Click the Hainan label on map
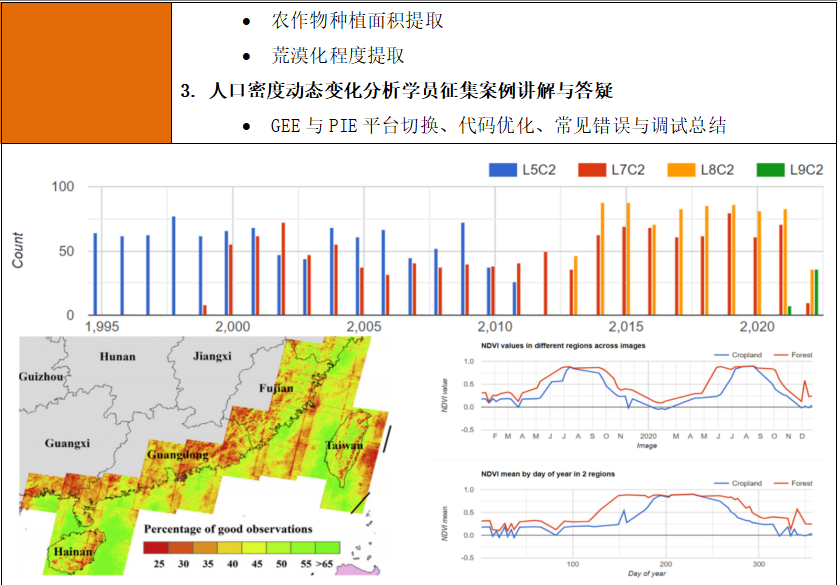This screenshot has height=585, width=840. point(73,552)
